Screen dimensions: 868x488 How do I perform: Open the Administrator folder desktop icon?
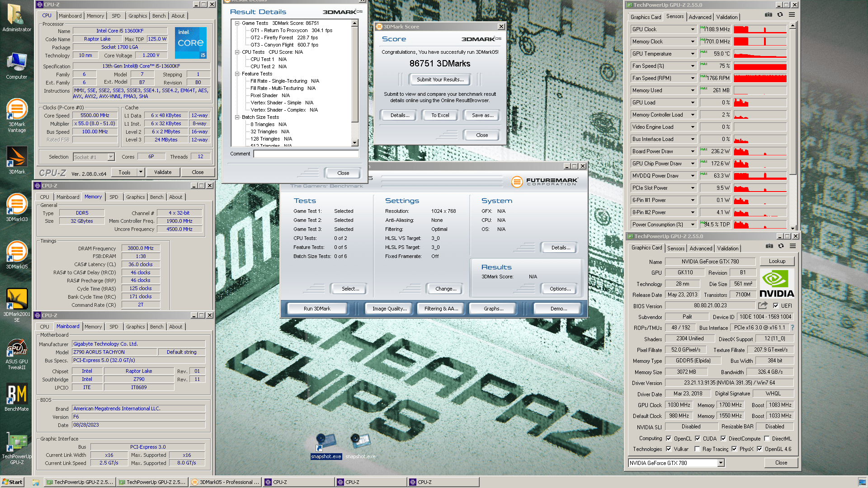tap(17, 18)
